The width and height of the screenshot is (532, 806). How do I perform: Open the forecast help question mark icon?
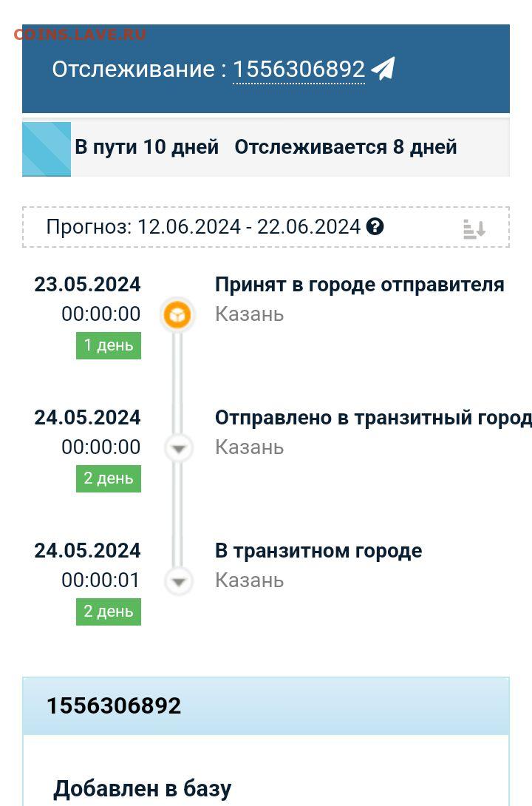coord(375,226)
